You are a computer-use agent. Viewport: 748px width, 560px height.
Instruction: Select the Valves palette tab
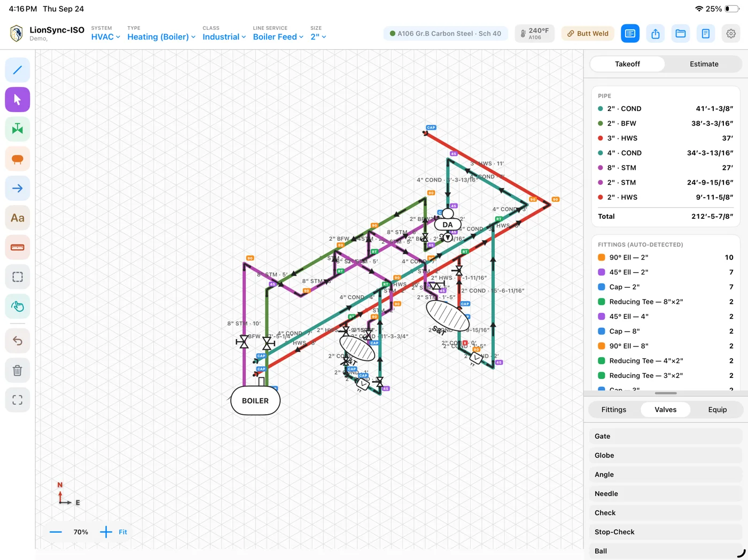665,409
